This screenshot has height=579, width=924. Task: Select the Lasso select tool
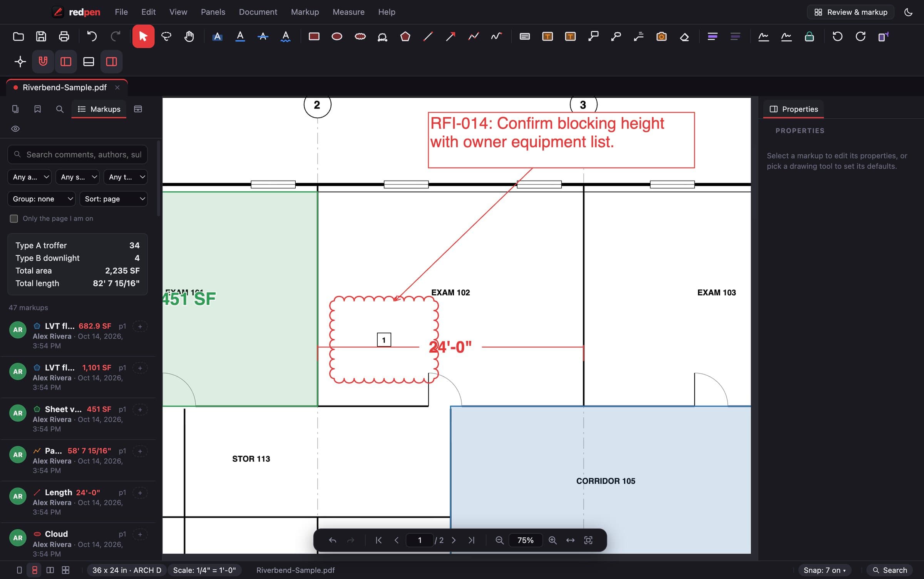[x=166, y=37]
